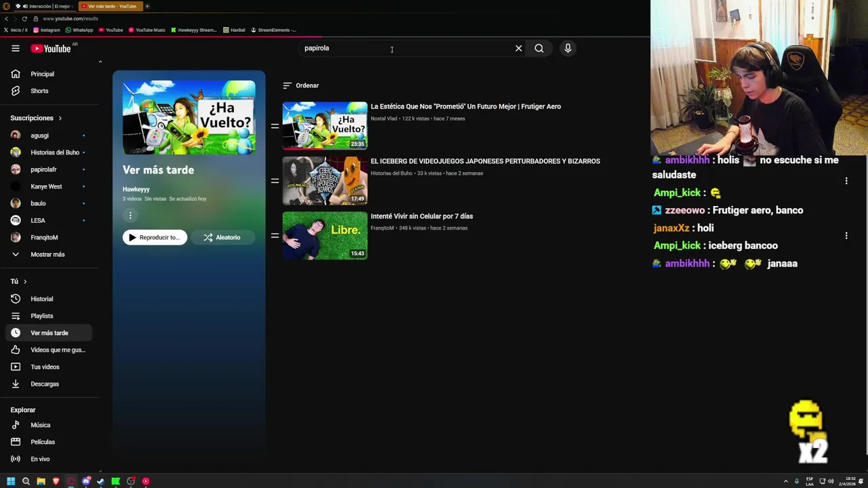This screenshot has width=868, height=488.
Task: Open the ICEBERG DE VIDEOJUEGOS video title
Action: click(485, 161)
